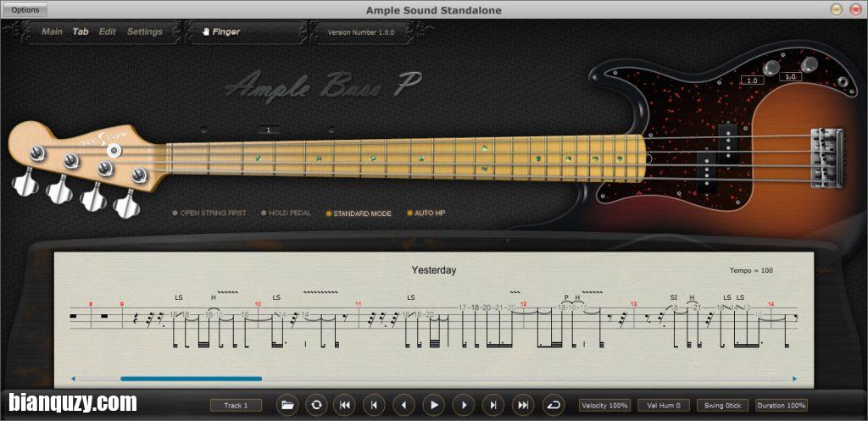Click the Duration 100% field

[x=781, y=406]
